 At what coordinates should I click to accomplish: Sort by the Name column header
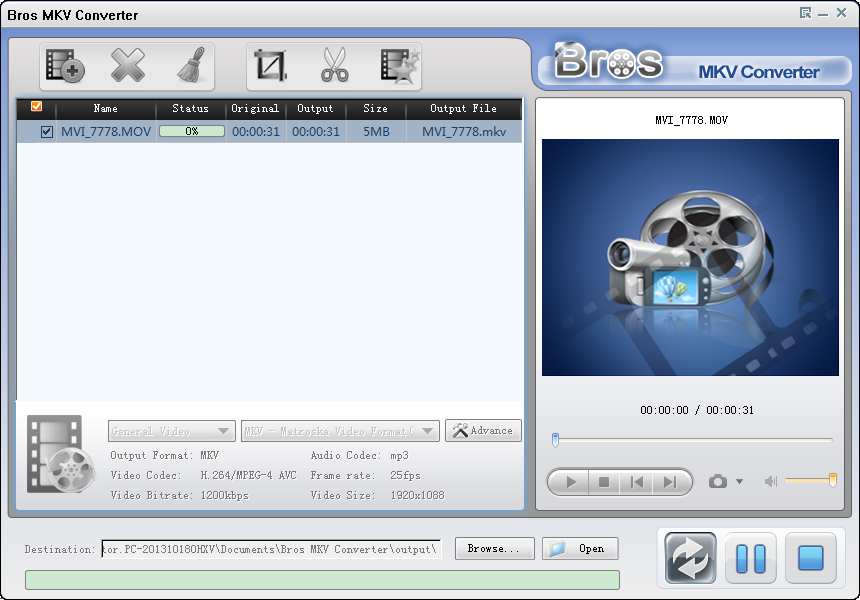(x=105, y=109)
